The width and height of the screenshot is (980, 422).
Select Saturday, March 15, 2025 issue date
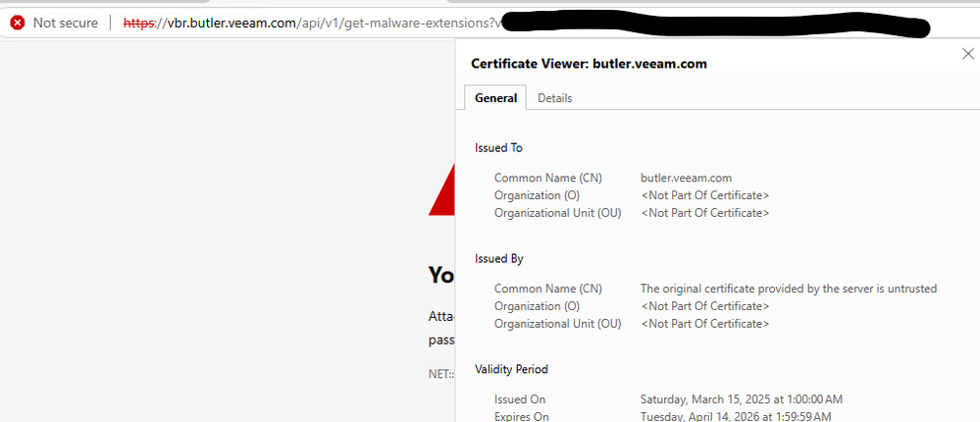tap(742, 399)
